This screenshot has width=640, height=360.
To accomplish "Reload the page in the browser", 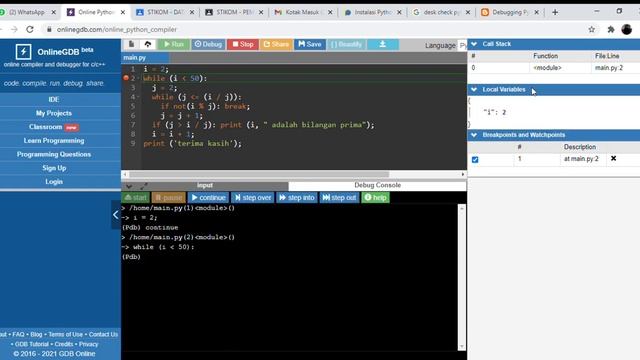I will tap(30, 29).
